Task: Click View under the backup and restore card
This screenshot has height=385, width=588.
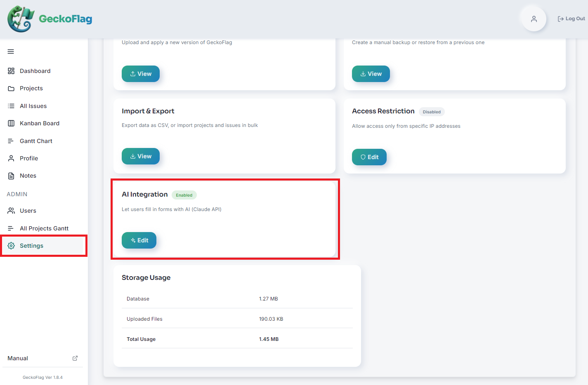Action: point(371,74)
